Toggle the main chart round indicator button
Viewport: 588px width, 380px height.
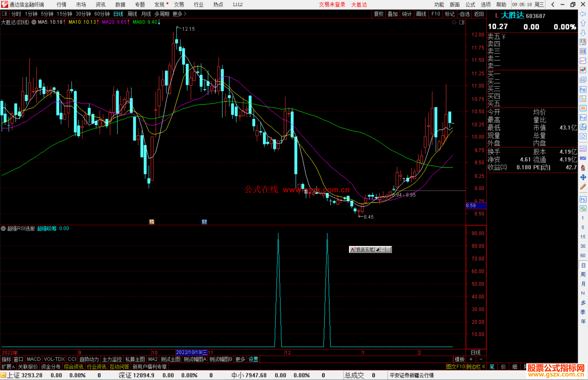34,22
